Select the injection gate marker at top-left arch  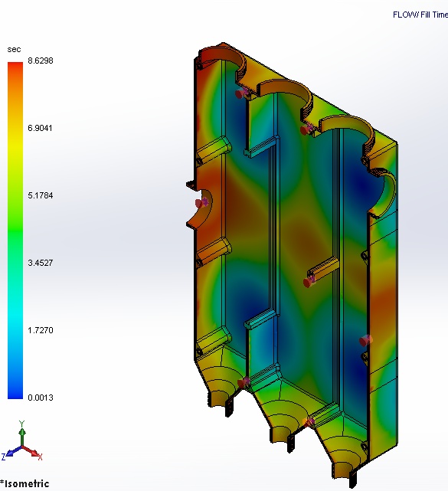[242, 93]
